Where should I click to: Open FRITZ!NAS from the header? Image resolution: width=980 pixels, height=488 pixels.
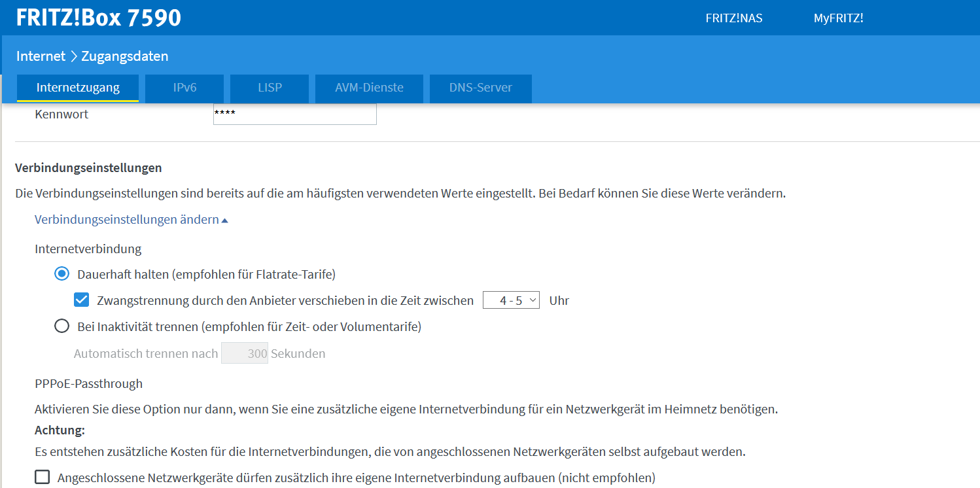[734, 18]
